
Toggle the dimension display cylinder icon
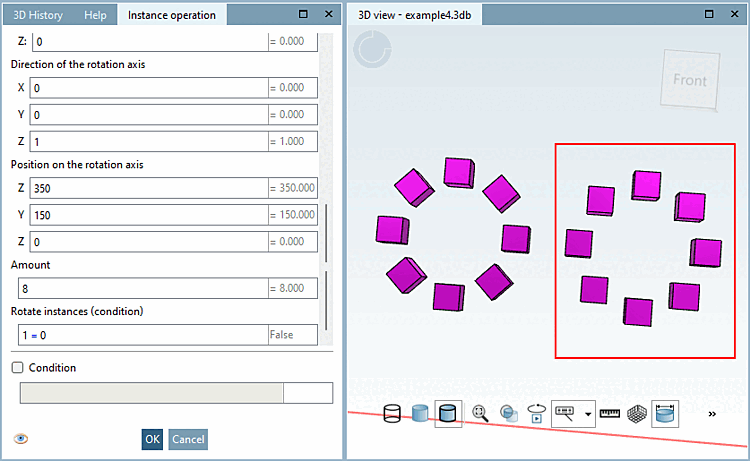click(665, 414)
